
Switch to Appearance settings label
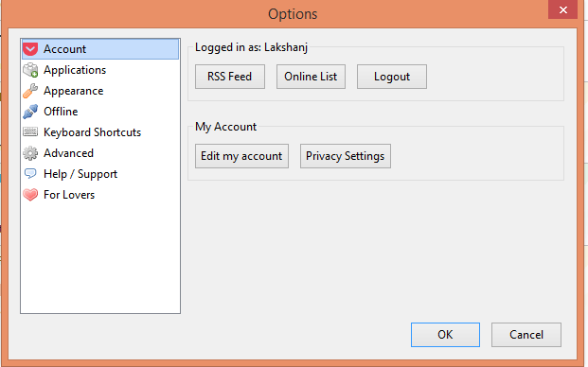(74, 91)
